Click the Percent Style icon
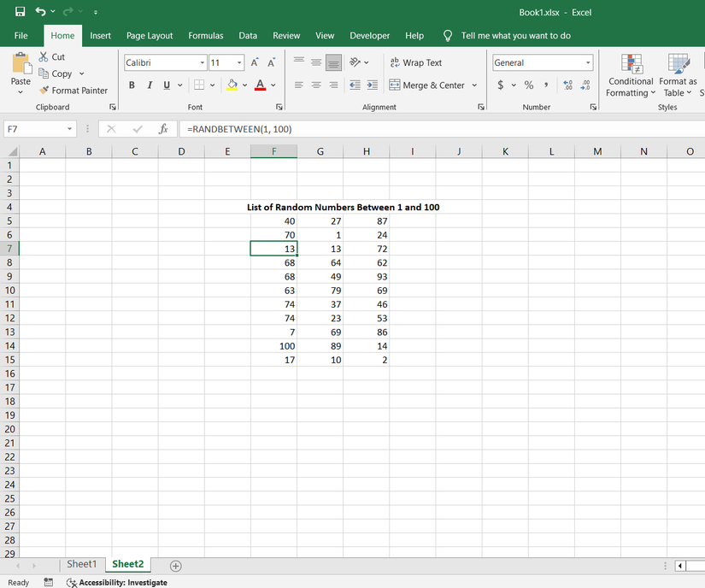Image resolution: width=705 pixels, height=588 pixels. tap(529, 85)
